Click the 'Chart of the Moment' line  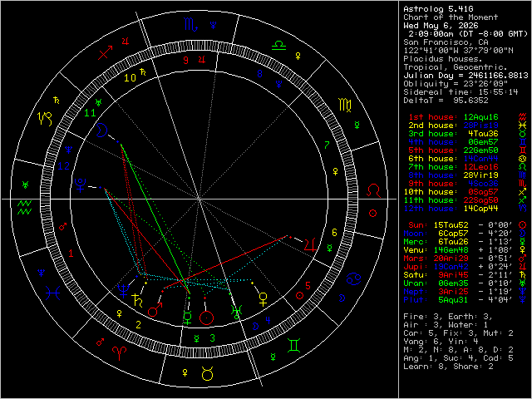tap(451, 17)
